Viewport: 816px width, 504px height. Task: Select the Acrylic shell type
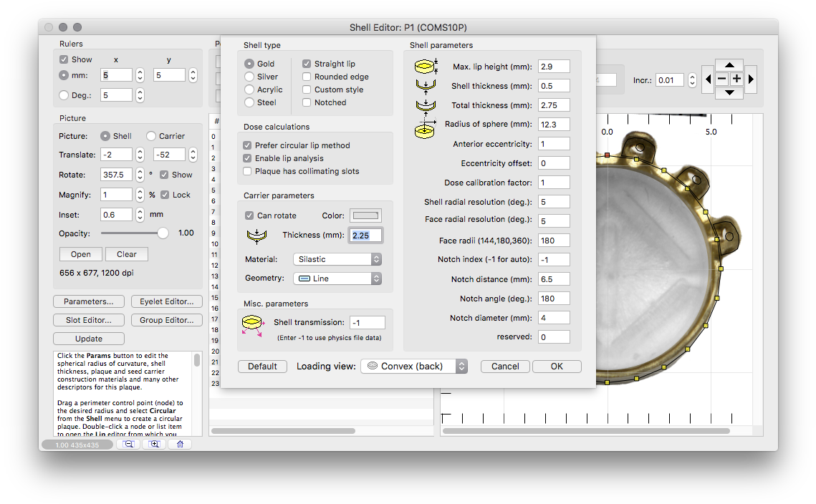(249, 89)
